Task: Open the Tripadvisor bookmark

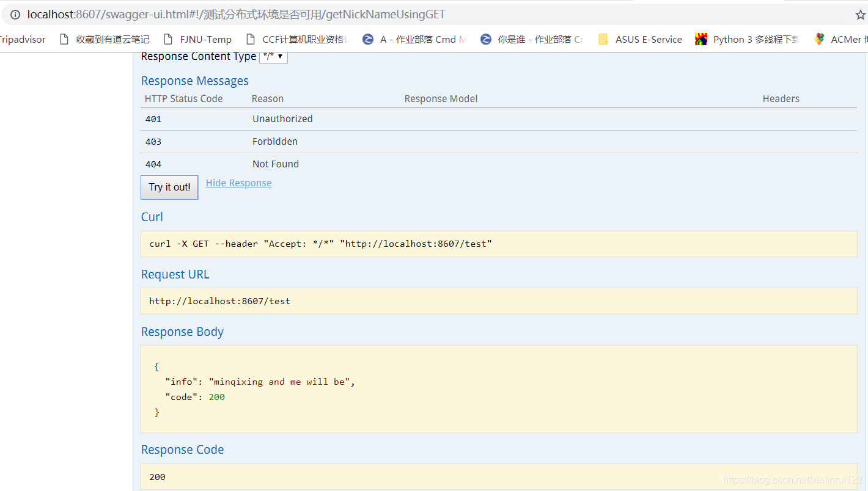Action: pyautogui.click(x=23, y=39)
